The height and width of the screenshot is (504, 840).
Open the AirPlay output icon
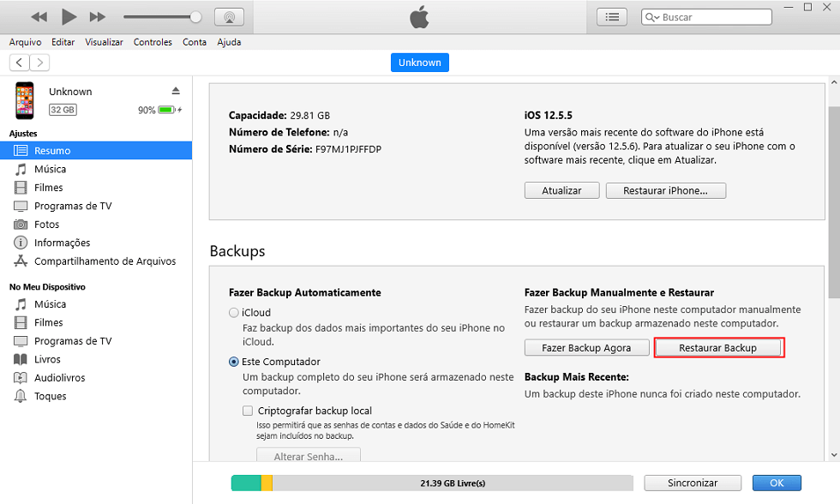tap(230, 17)
